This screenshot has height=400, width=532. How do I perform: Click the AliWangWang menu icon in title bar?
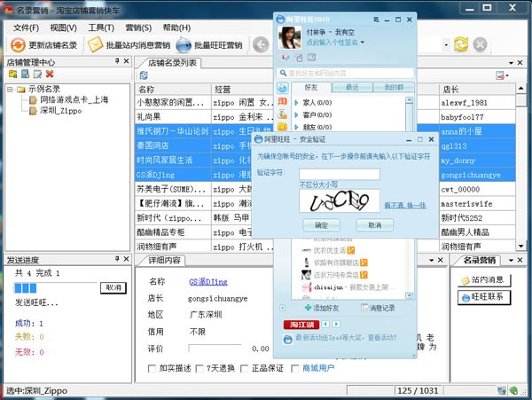click(x=376, y=20)
